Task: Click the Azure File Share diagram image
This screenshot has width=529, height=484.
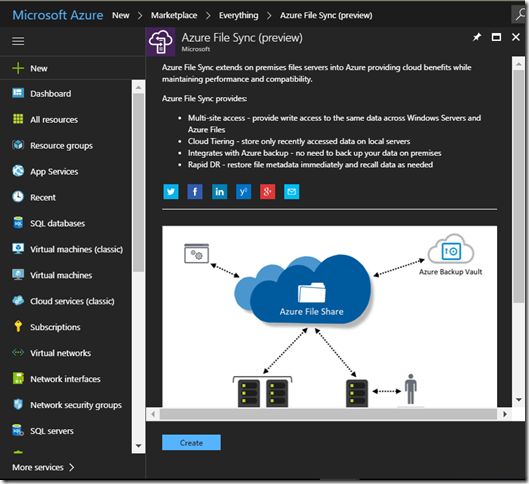Action: pyautogui.click(x=329, y=316)
